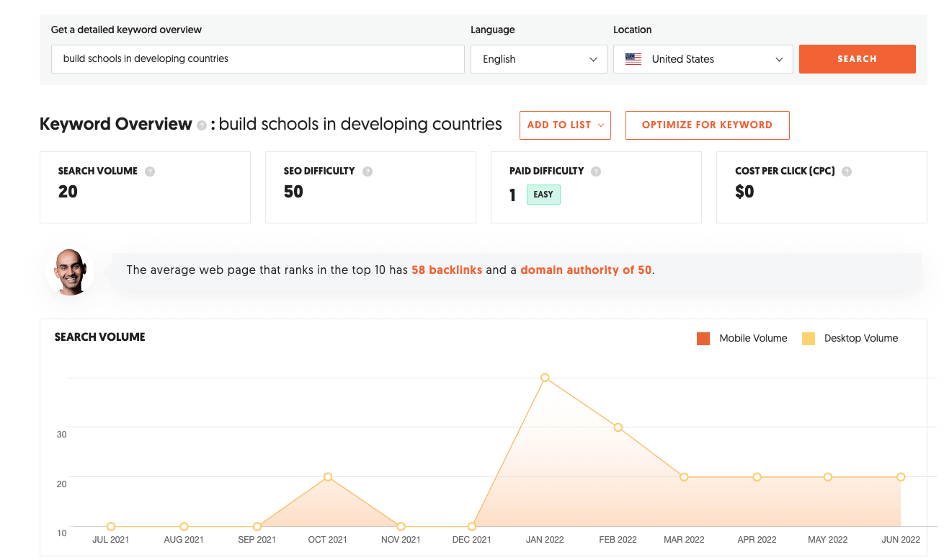Click the United States flag icon

[633, 59]
